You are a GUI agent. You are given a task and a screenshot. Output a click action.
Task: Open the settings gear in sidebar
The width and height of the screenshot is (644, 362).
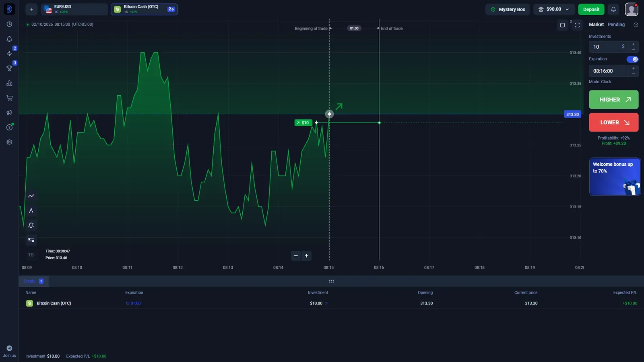pos(9,142)
